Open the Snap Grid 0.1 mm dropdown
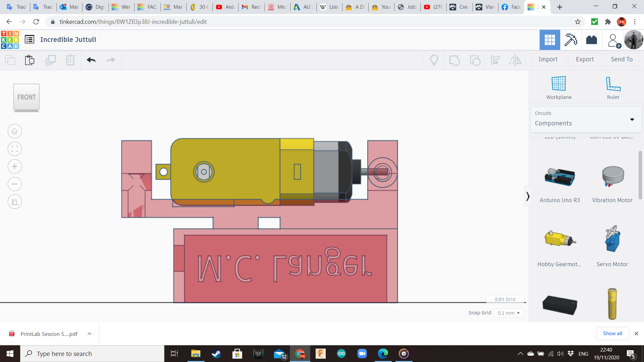This screenshot has height=362, width=644. 508,313
